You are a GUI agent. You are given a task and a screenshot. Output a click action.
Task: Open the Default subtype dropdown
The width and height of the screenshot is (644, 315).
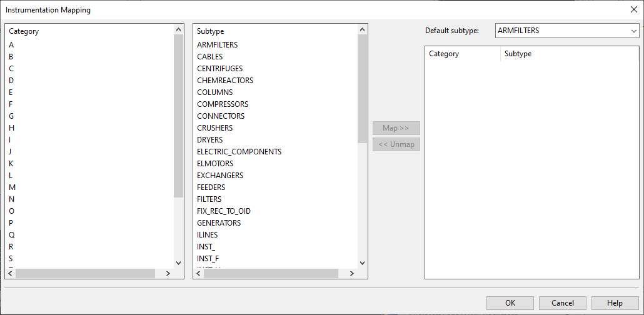[x=634, y=31]
